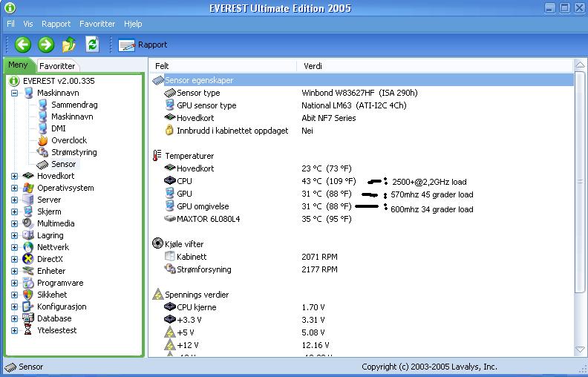
Task: Expand the Database tree node
Action: [14, 318]
